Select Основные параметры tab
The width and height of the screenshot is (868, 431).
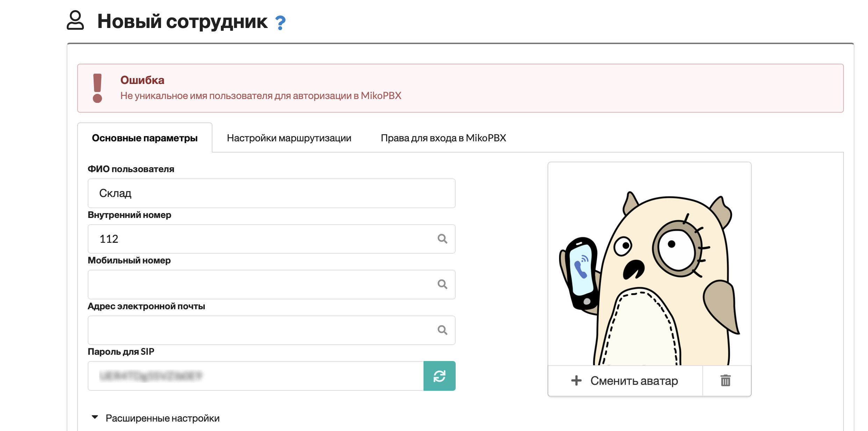point(145,138)
